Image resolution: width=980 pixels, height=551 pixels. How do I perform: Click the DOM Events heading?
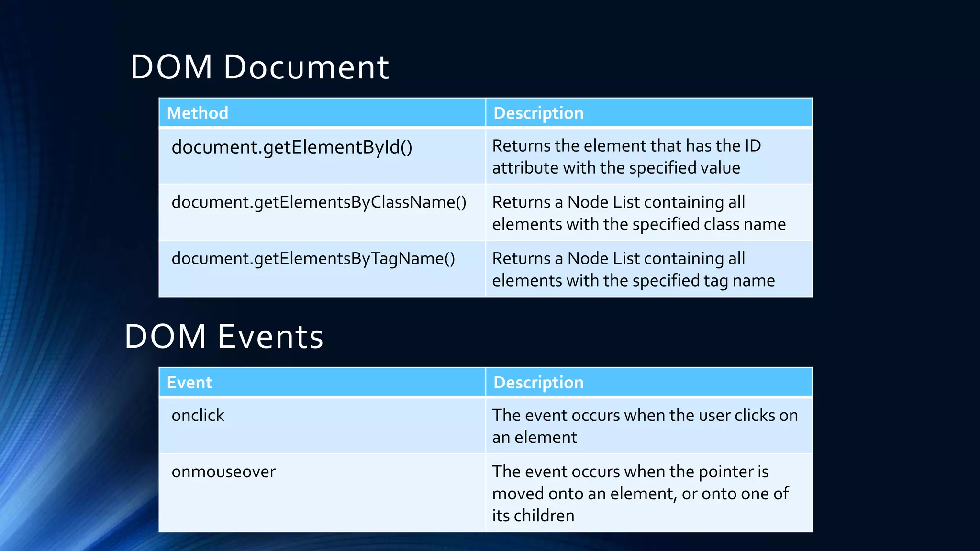224,336
